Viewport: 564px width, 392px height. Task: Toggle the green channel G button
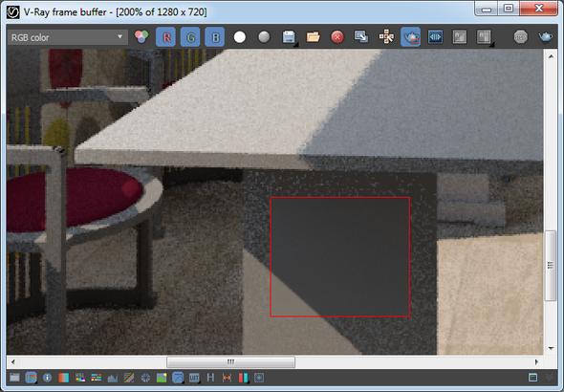pyautogui.click(x=190, y=37)
